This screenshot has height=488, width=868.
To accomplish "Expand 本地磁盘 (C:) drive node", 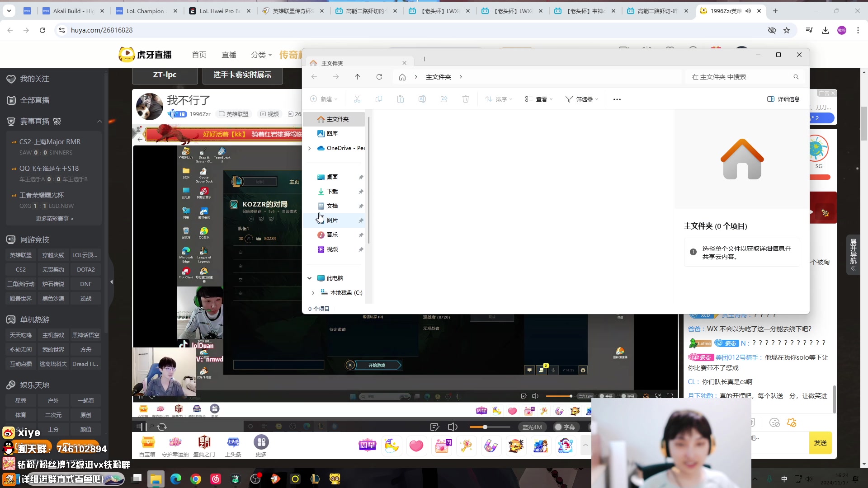I will click(312, 292).
